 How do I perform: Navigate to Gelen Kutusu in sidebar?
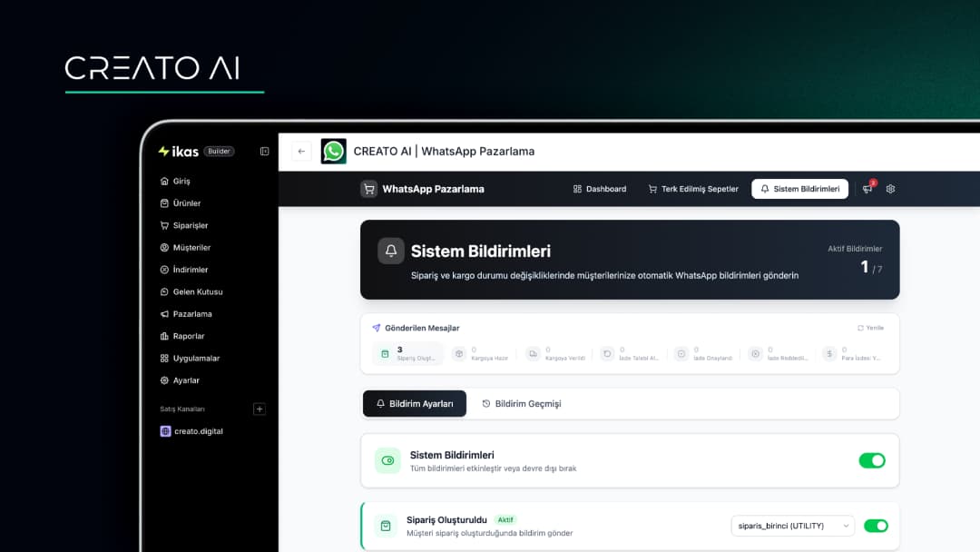tap(197, 291)
